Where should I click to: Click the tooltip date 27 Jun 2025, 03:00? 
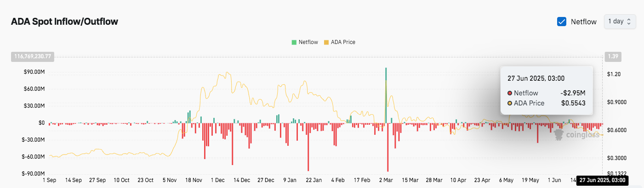tap(536, 78)
